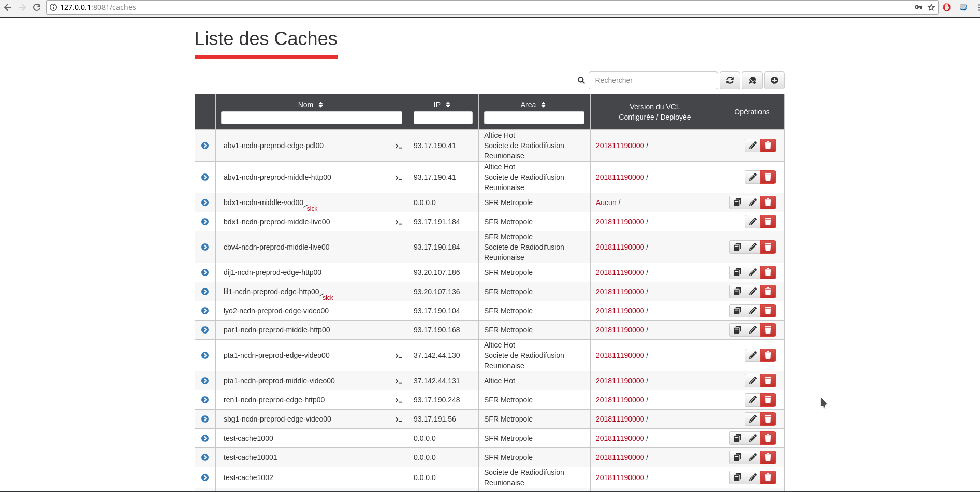980x492 pixels.
Task: Click the IP column filter field
Action: 443,118
